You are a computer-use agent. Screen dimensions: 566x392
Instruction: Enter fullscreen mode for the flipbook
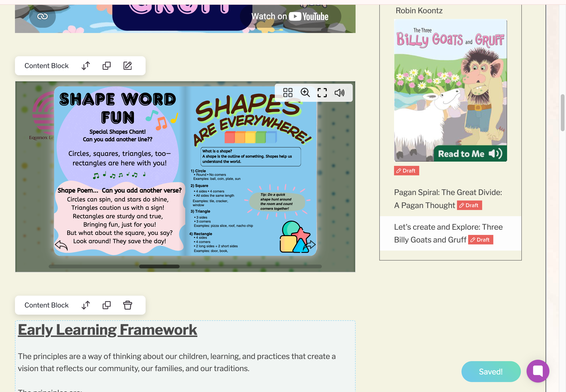(322, 93)
